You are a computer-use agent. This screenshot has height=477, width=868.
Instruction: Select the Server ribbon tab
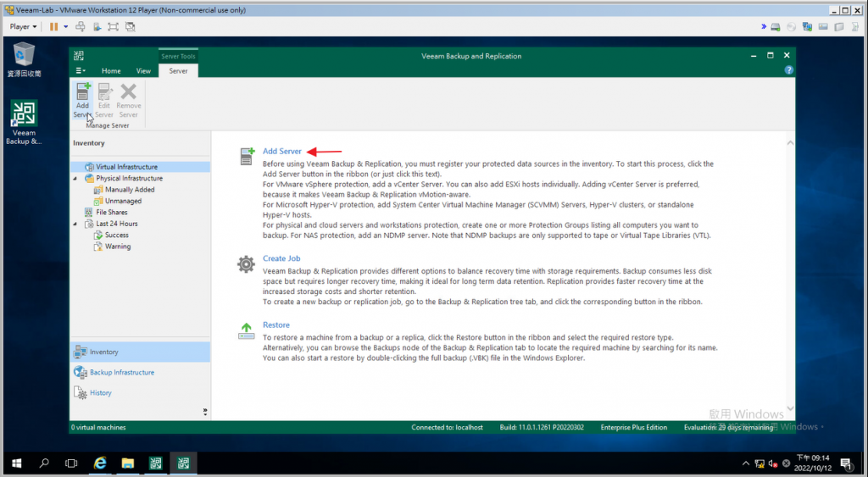[178, 71]
